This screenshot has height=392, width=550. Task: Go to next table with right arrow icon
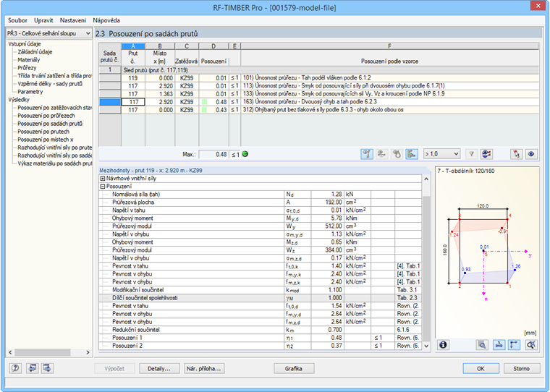click(47, 368)
